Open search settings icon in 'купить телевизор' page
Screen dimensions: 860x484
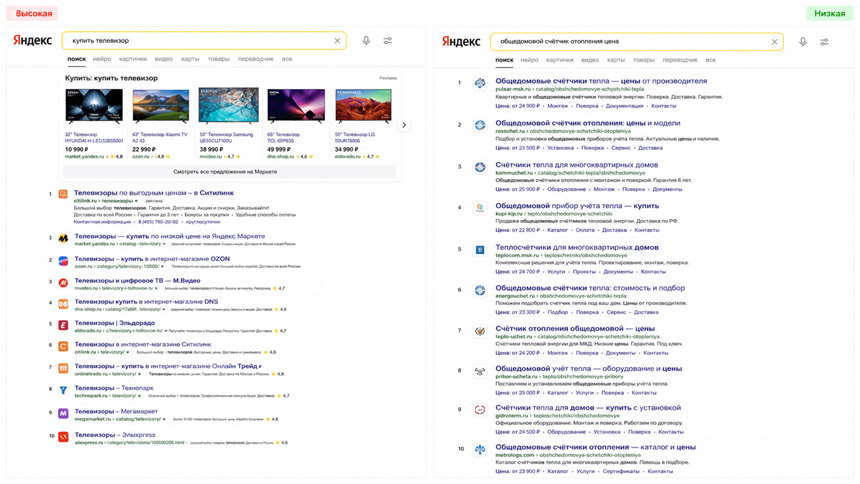(388, 41)
